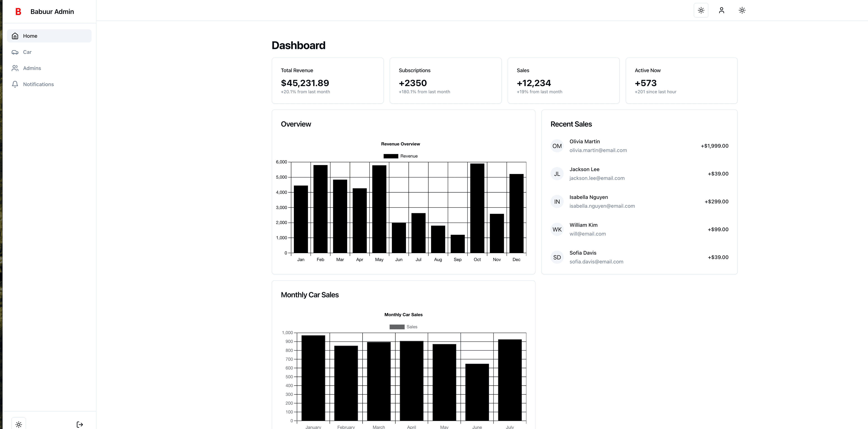Click the Active Now stats card
The image size is (868, 429).
coord(681,80)
